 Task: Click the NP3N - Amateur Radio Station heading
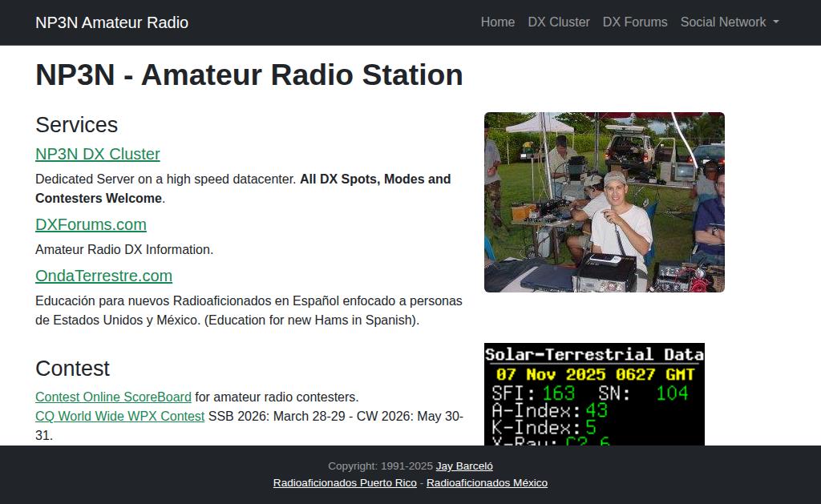[x=249, y=75]
